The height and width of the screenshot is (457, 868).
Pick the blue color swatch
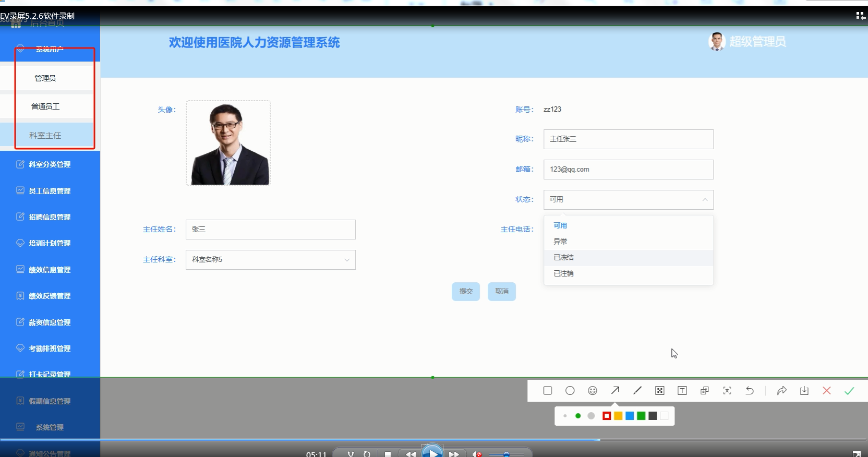tap(630, 416)
